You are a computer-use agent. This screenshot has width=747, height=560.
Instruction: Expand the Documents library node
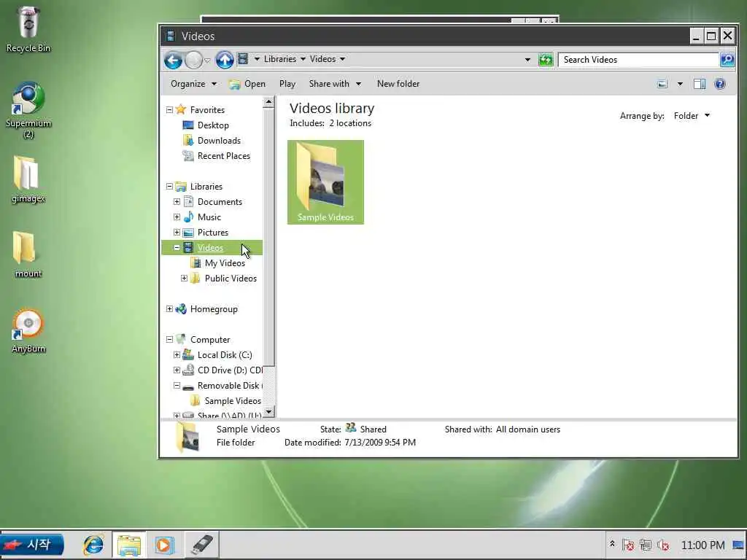pos(177,202)
